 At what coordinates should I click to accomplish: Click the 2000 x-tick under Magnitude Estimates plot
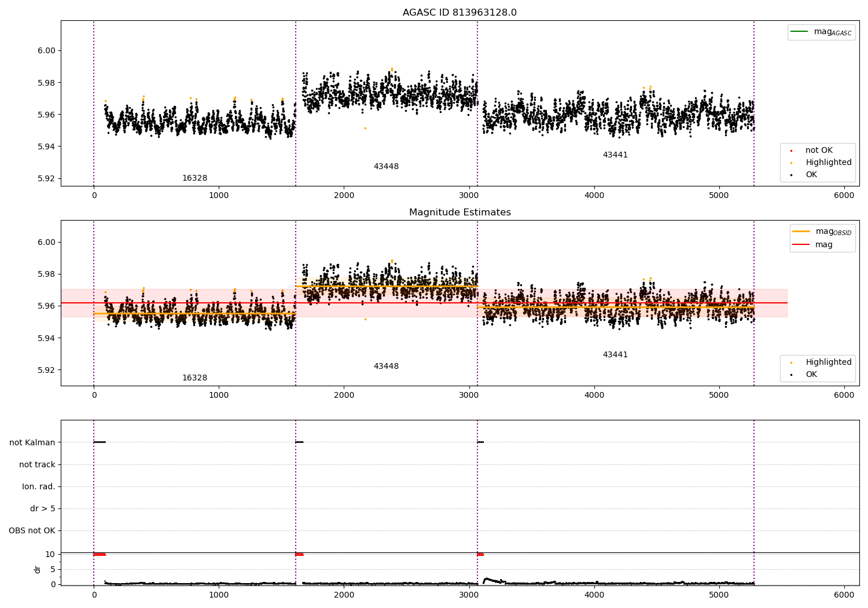[x=344, y=395]
